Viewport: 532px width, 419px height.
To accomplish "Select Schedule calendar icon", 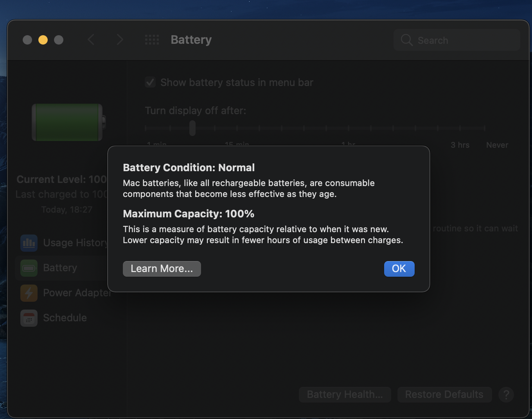I will [x=29, y=318].
